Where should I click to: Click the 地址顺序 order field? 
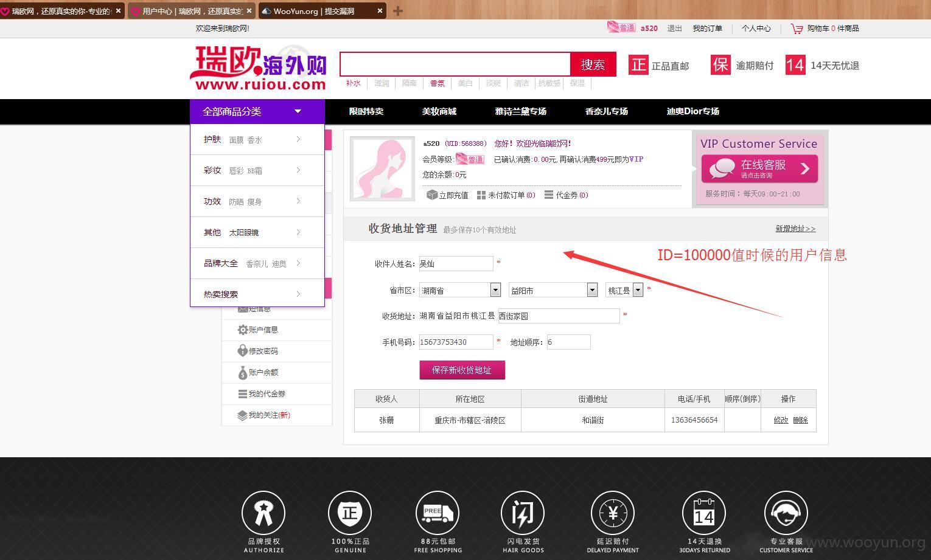[568, 342]
